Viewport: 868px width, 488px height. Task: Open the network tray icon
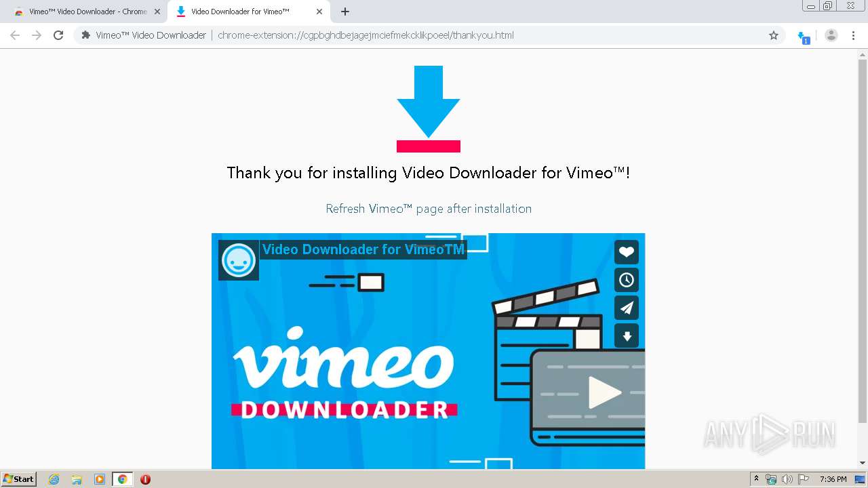pos(771,479)
